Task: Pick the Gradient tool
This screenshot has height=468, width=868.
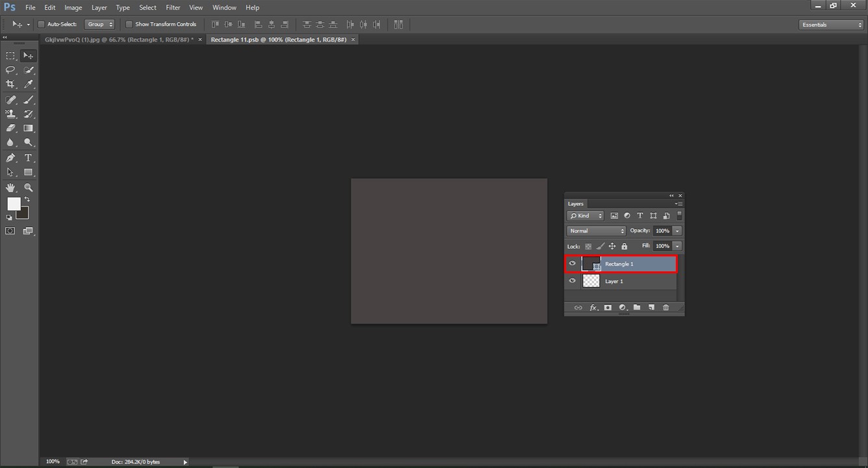Action: (29, 128)
